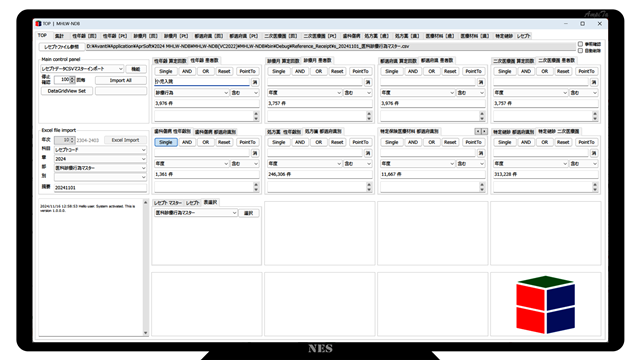Tick the upper checkbox beside the file path

click(x=580, y=44)
